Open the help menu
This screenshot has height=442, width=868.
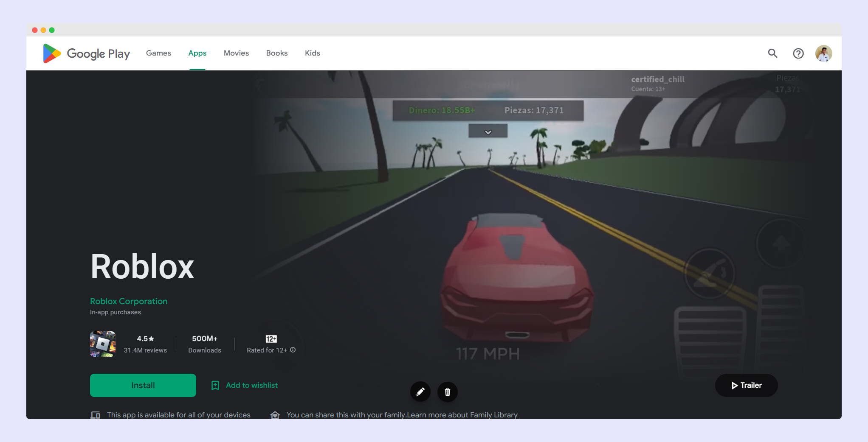click(798, 53)
